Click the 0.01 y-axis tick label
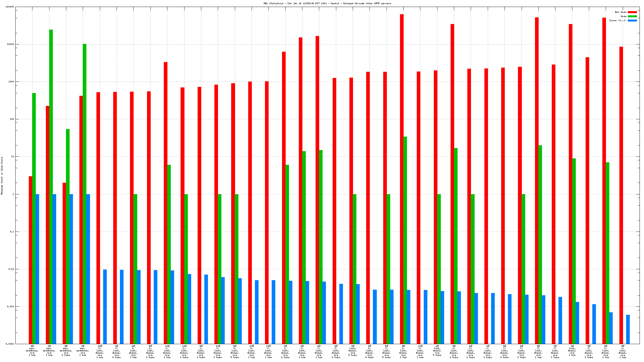 [x=11, y=269]
